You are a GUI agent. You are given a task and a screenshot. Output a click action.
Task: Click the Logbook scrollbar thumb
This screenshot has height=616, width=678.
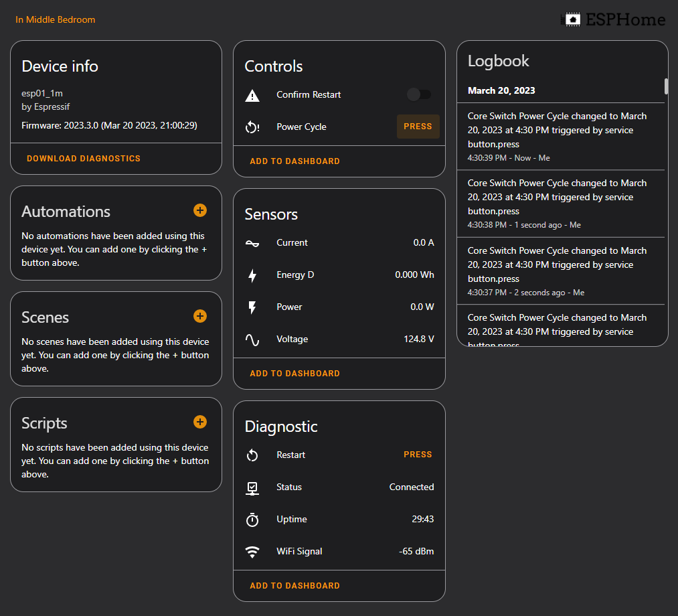pyautogui.click(x=666, y=86)
